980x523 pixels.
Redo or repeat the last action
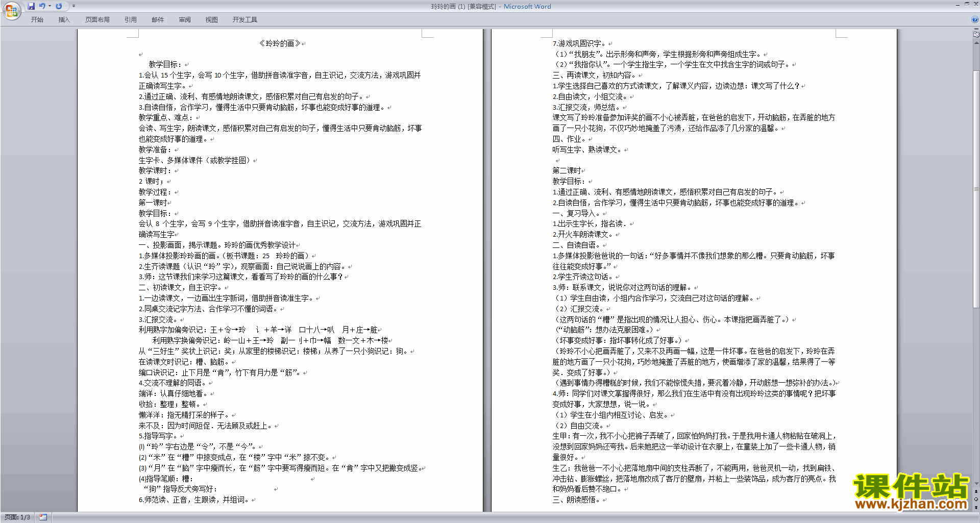[x=59, y=6]
